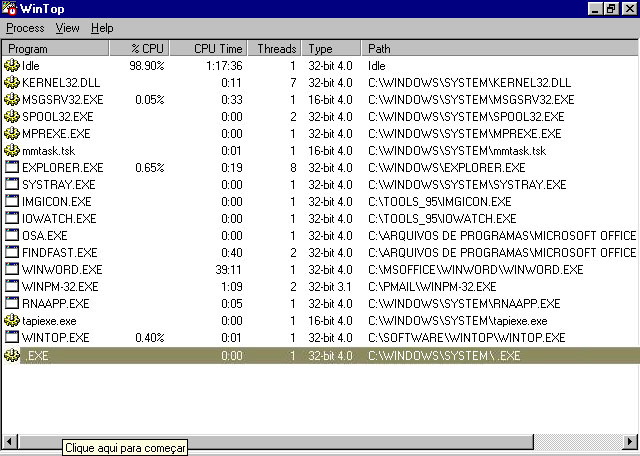Click the CPU Time column header
Image resolution: width=640 pixels, height=456 pixels.
pyautogui.click(x=209, y=48)
